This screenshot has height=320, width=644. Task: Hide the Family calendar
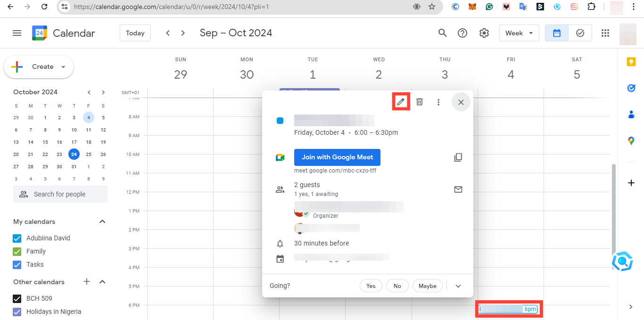pos(17,251)
